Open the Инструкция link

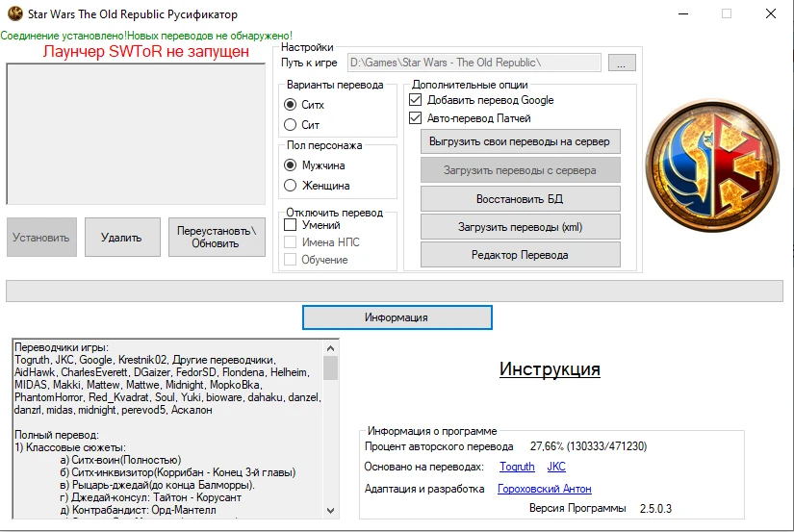pyautogui.click(x=550, y=369)
